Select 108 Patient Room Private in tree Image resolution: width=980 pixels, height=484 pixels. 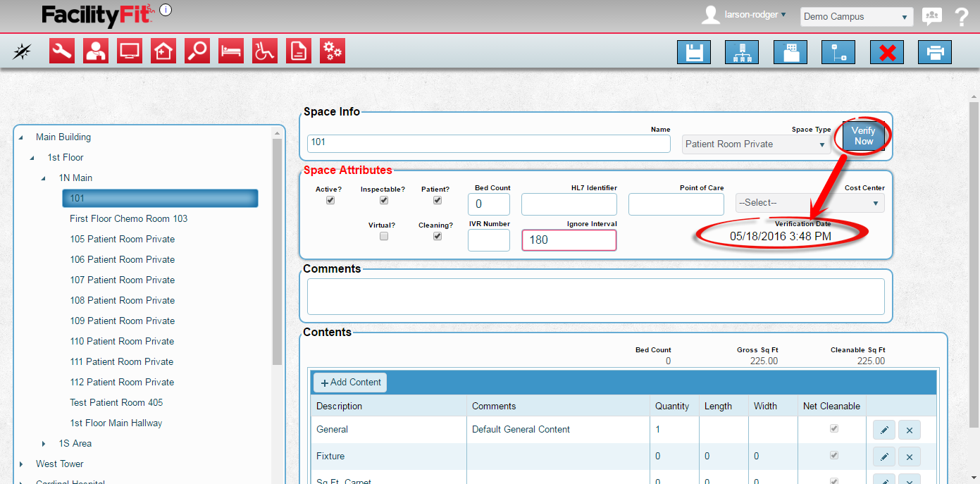122,300
